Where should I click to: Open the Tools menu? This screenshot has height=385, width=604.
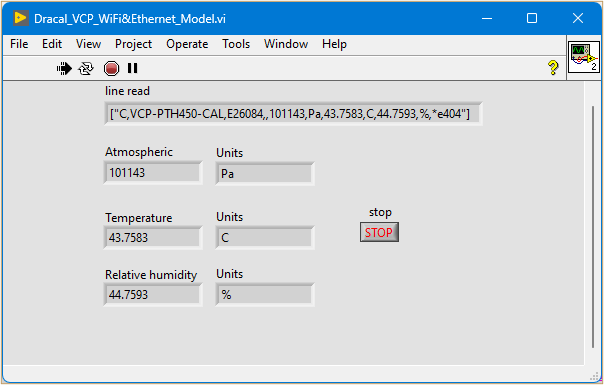pyautogui.click(x=236, y=44)
